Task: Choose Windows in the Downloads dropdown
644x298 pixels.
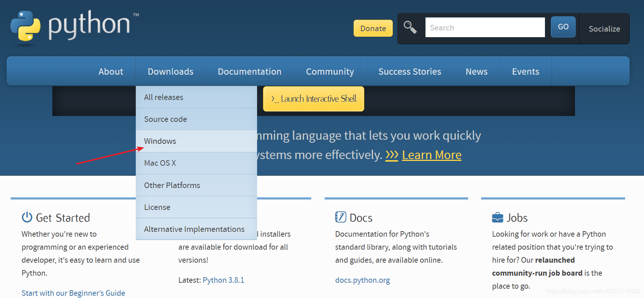Action: [196, 141]
